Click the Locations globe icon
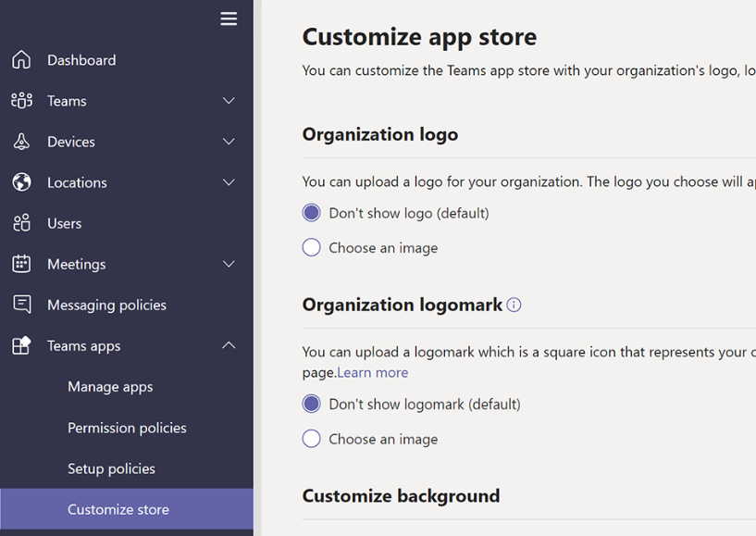The width and height of the screenshot is (756, 536). 21,182
